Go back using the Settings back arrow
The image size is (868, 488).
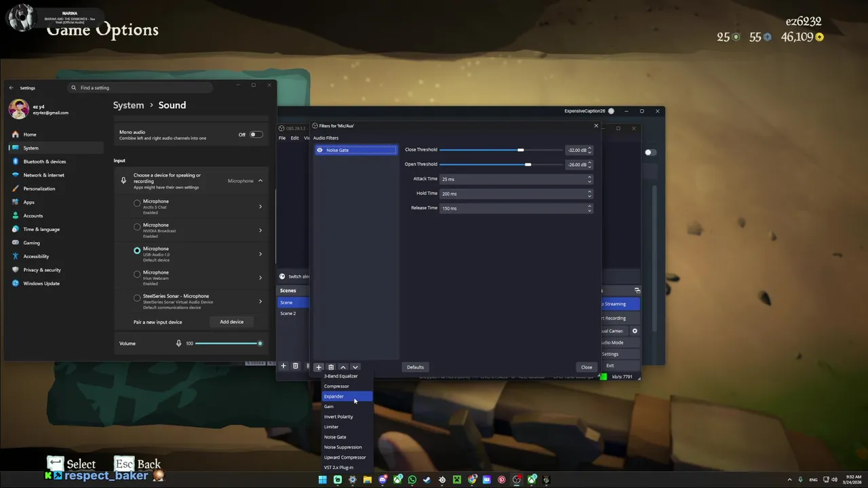[11, 87]
